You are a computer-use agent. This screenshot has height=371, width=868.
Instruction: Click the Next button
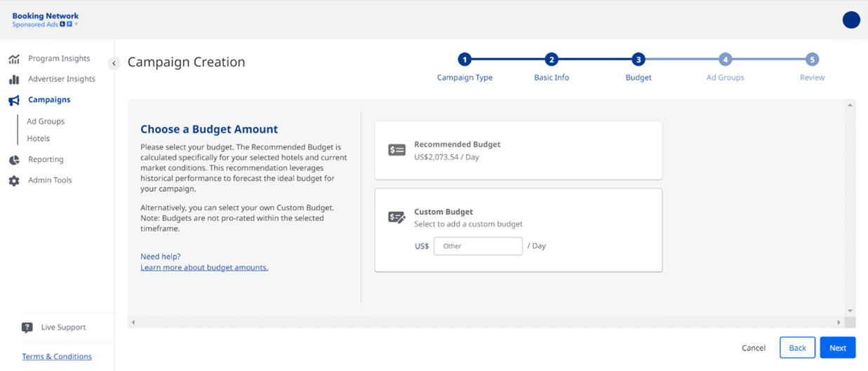click(x=838, y=348)
